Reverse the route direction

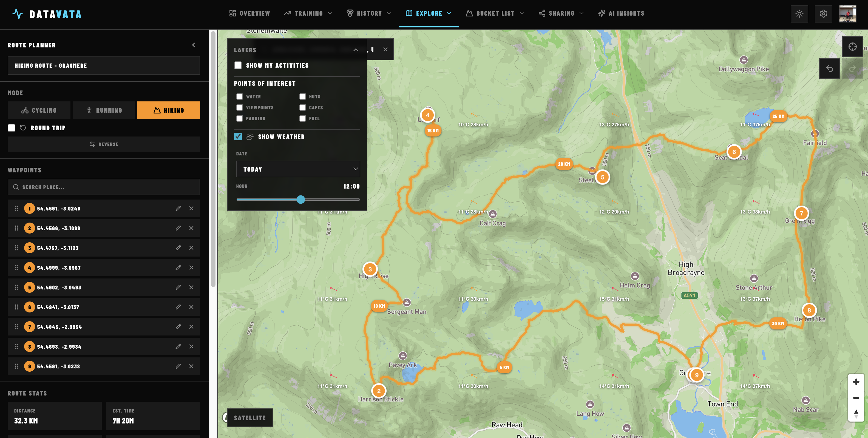pos(104,144)
